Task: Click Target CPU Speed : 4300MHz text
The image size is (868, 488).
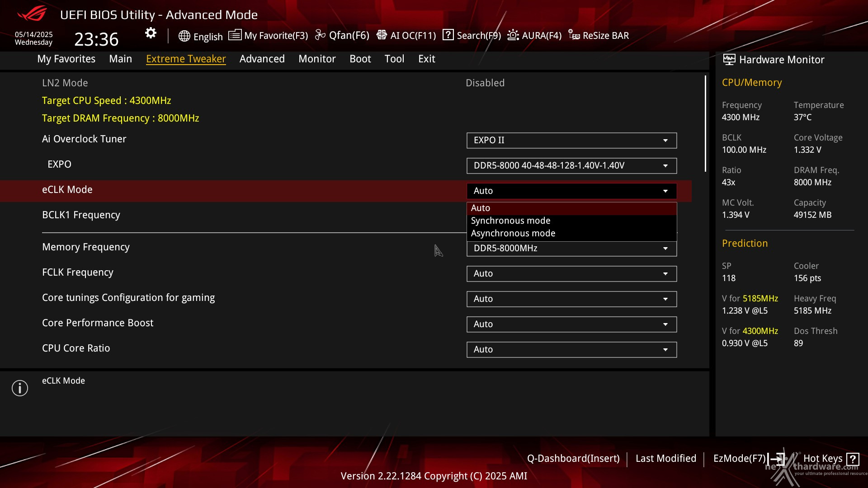Action: point(107,101)
